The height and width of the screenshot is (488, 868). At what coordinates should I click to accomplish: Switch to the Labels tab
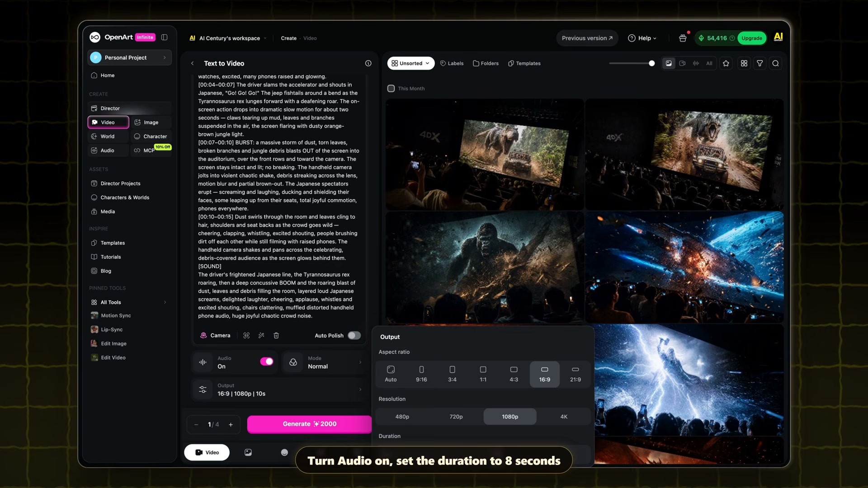click(x=452, y=63)
